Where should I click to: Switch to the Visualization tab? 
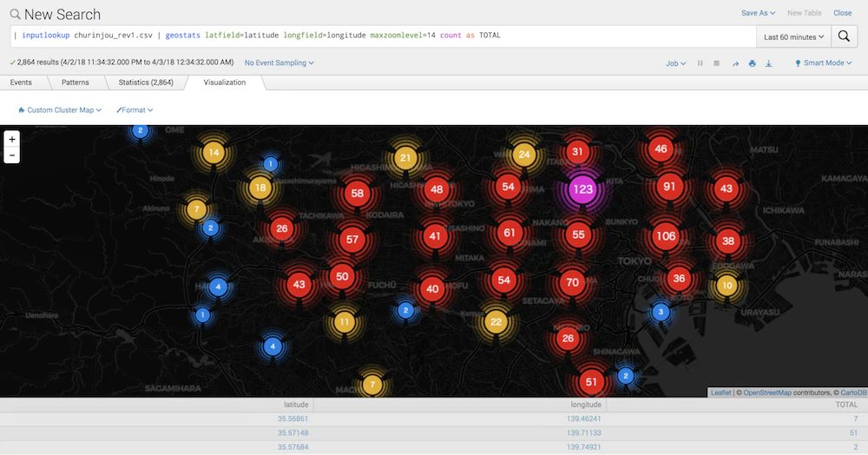[225, 82]
